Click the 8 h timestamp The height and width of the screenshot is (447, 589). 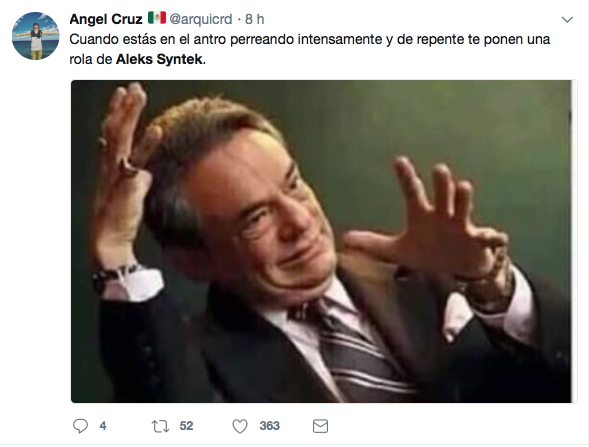(x=255, y=19)
